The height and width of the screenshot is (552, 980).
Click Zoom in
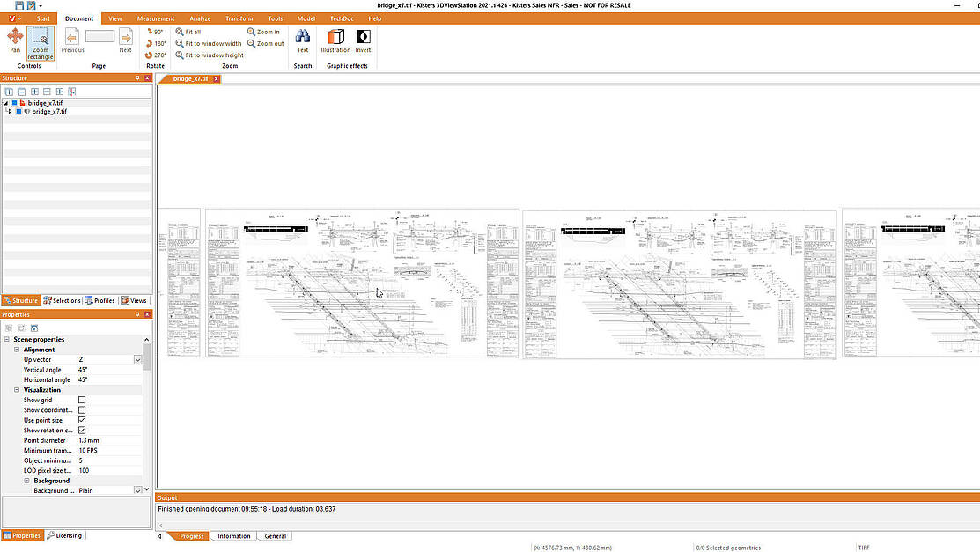(x=263, y=32)
